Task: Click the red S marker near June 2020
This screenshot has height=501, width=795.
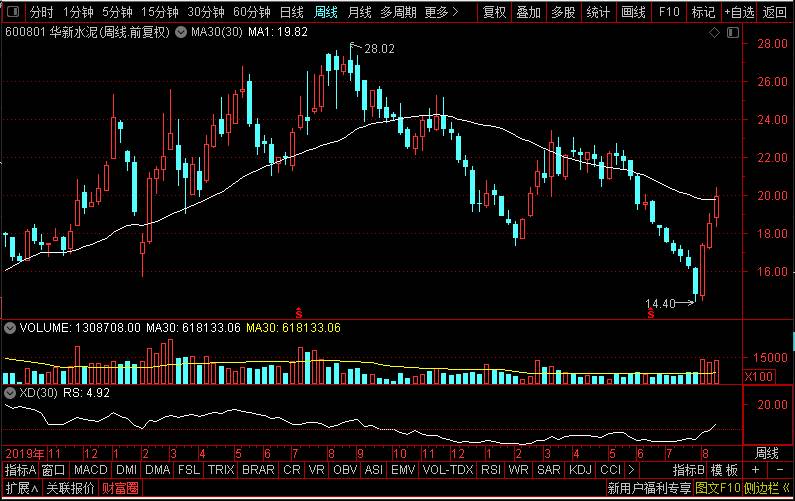Action: coord(651,313)
